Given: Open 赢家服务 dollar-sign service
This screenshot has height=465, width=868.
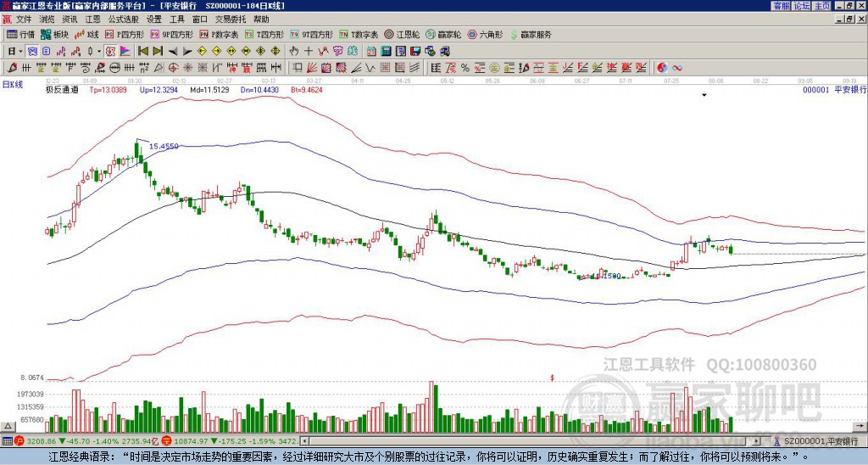Looking at the screenshot, I should click(531, 34).
